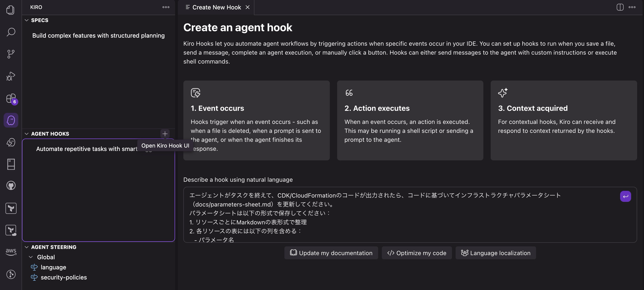Open the GitHub panel from the activity bar
The width and height of the screenshot is (644, 290).
[x=11, y=185]
